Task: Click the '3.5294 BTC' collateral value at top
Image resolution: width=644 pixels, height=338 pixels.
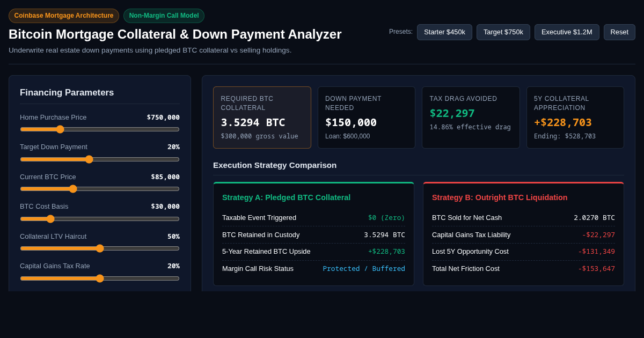Action: 253,122
